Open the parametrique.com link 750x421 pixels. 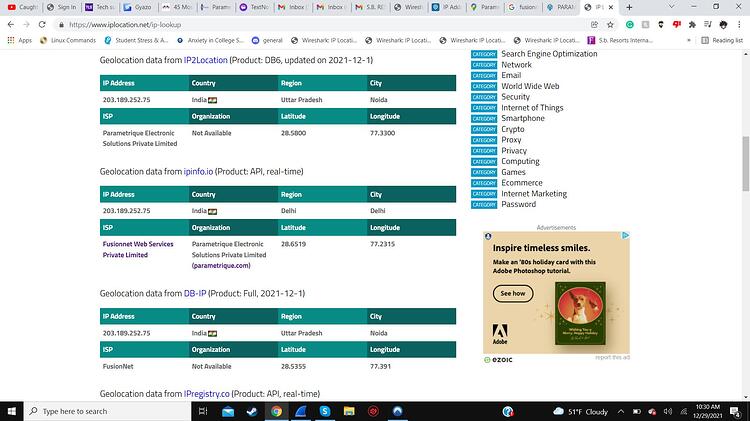221,266
